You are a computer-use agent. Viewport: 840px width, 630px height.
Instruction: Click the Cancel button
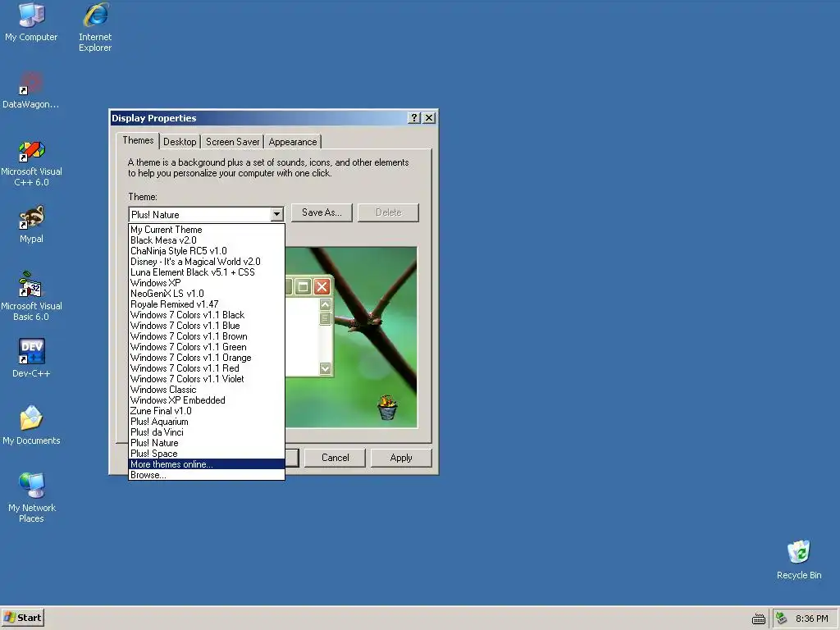335,458
